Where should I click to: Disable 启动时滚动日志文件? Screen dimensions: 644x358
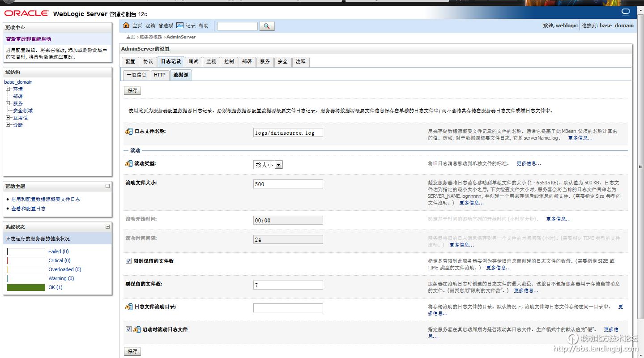point(128,329)
